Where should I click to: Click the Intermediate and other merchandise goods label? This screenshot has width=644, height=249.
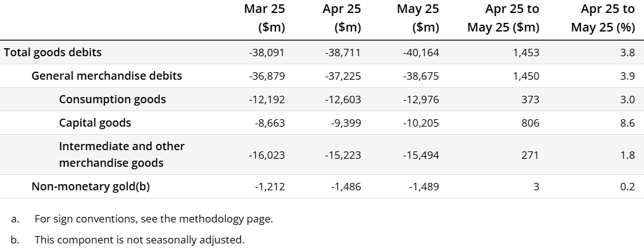(122, 154)
